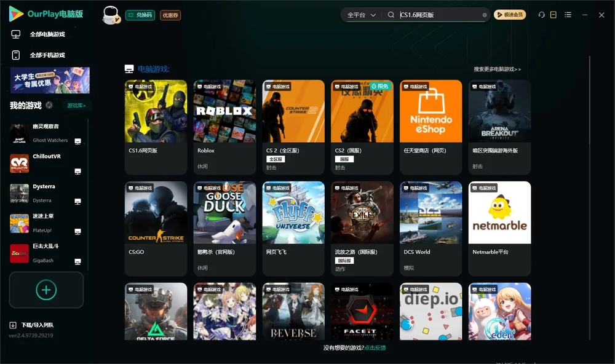615x364 pixels.
Task: Click the PC icon next to GigaBash
Action: (77, 262)
